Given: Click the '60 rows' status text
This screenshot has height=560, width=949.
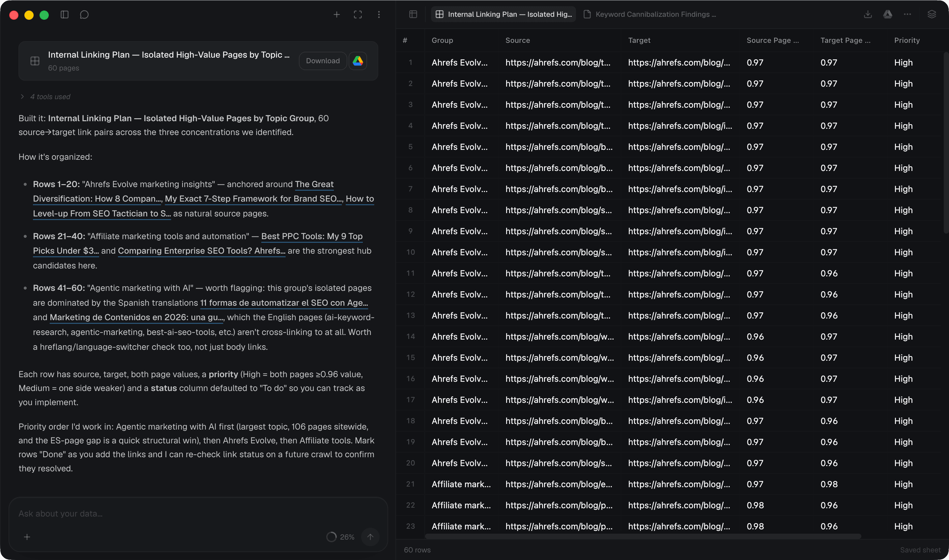Looking at the screenshot, I should pos(417,550).
